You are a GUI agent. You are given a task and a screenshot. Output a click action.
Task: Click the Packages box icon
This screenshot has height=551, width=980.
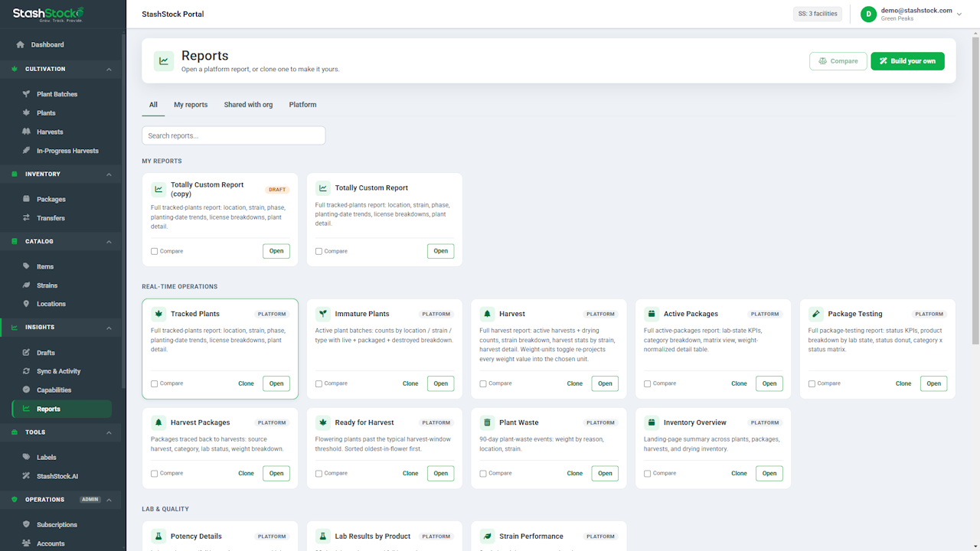point(27,199)
